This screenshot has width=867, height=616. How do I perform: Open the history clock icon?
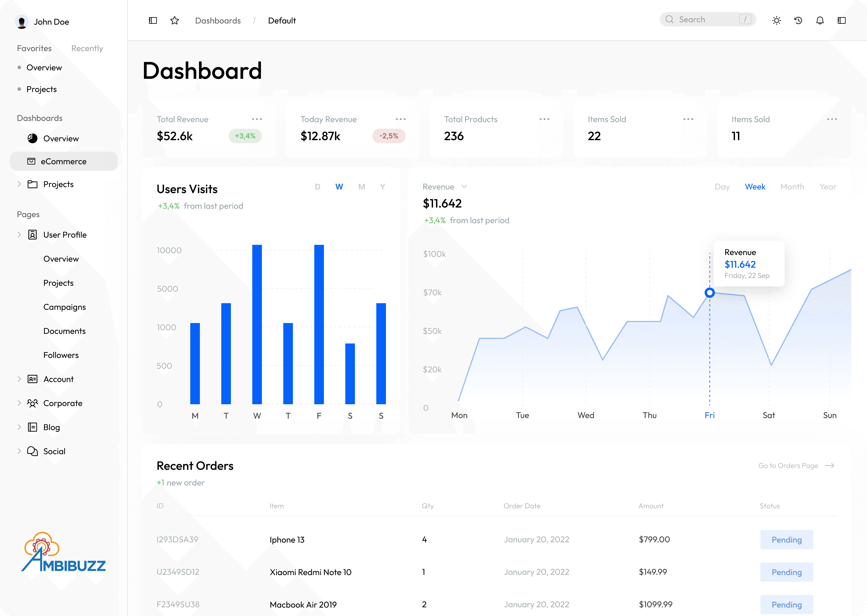coord(798,20)
